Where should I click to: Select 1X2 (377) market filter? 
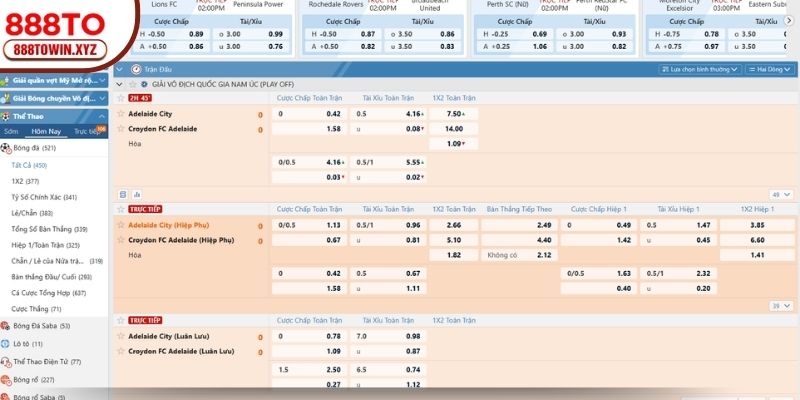tap(25, 181)
